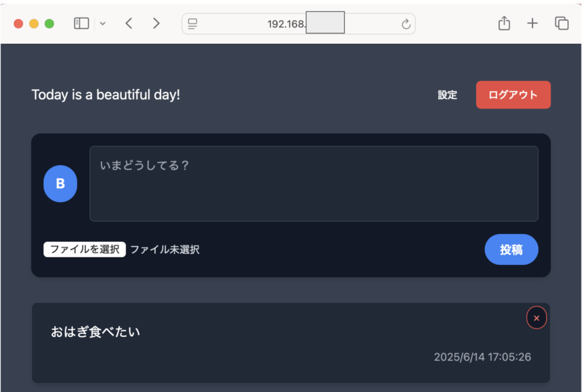The width and height of the screenshot is (582, 392).
Task: Add a new tab with plus icon
Action: pyautogui.click(x=532, y=23)
